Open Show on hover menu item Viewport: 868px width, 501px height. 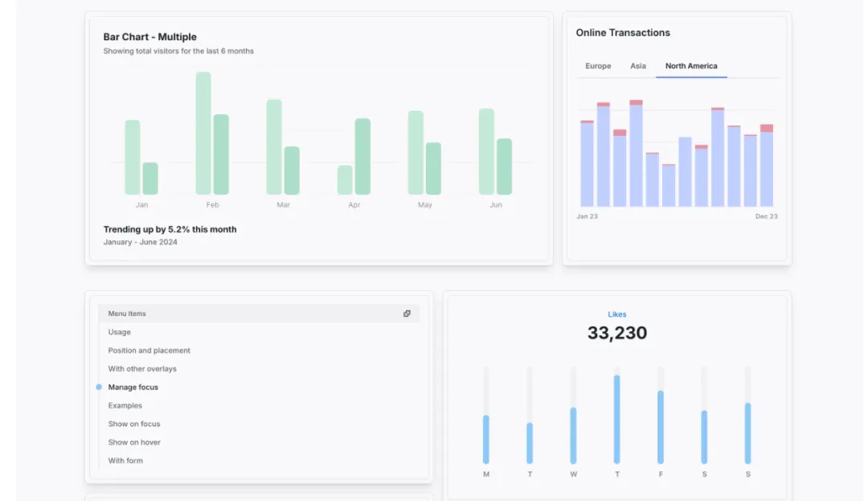tap(134, 441)
